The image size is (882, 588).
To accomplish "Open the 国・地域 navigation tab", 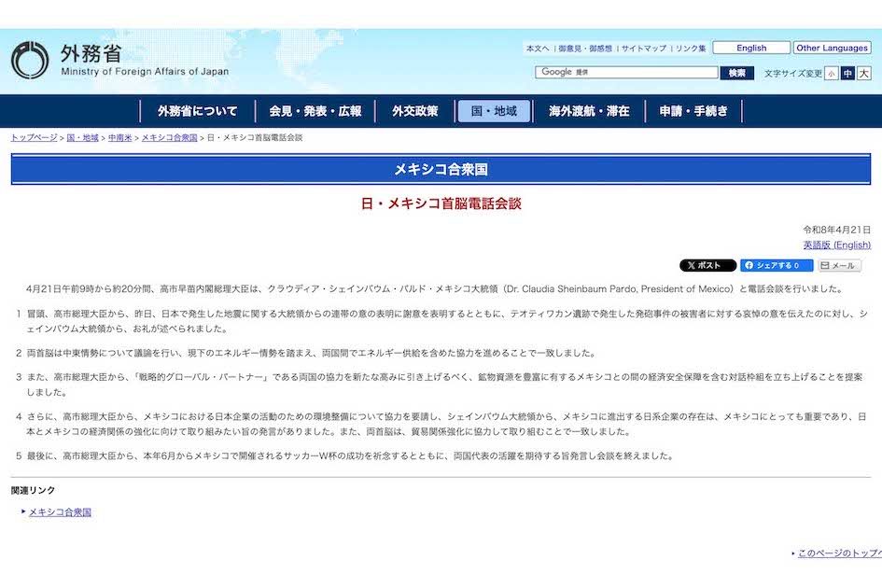I will (x=495, y=109).
